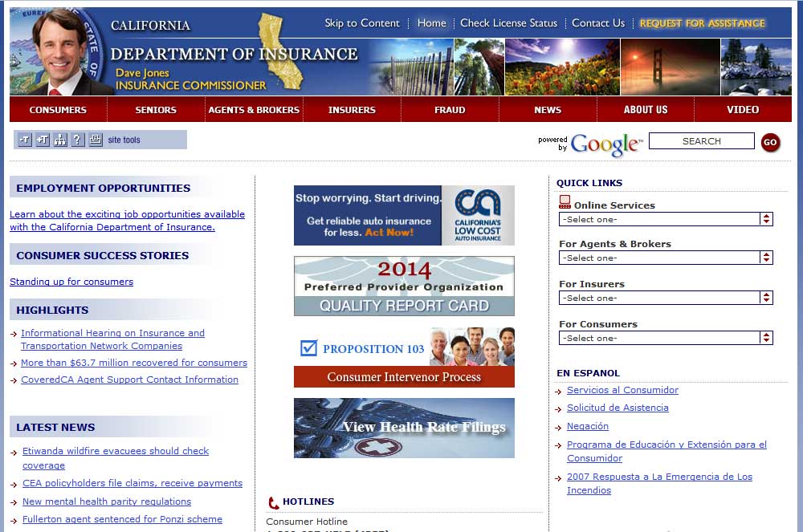Open the Check License Status link
The height and width of the screenshot is (532, 803).
coord(508,23)
